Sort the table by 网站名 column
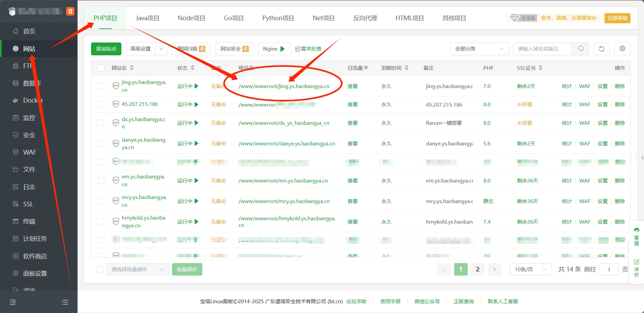The height and width of the screenshot is (313, 644). pos(132,68)
